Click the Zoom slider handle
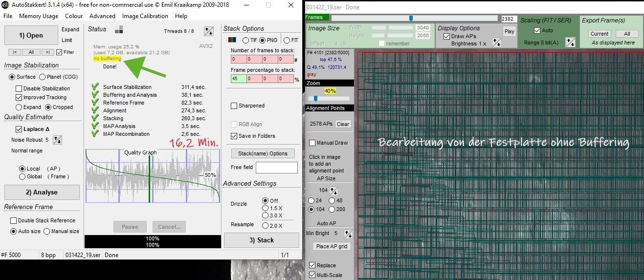Viewport: 644px width, 280px height. (315, 98)
